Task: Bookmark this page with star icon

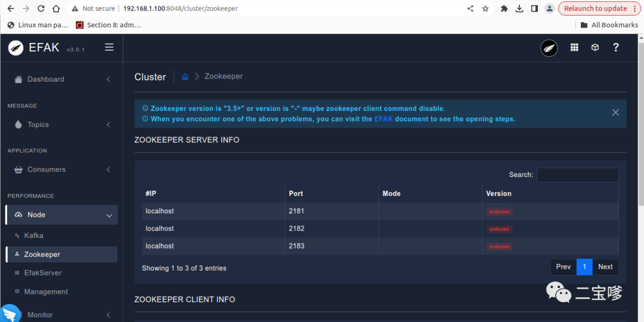Action: point(485,8)
